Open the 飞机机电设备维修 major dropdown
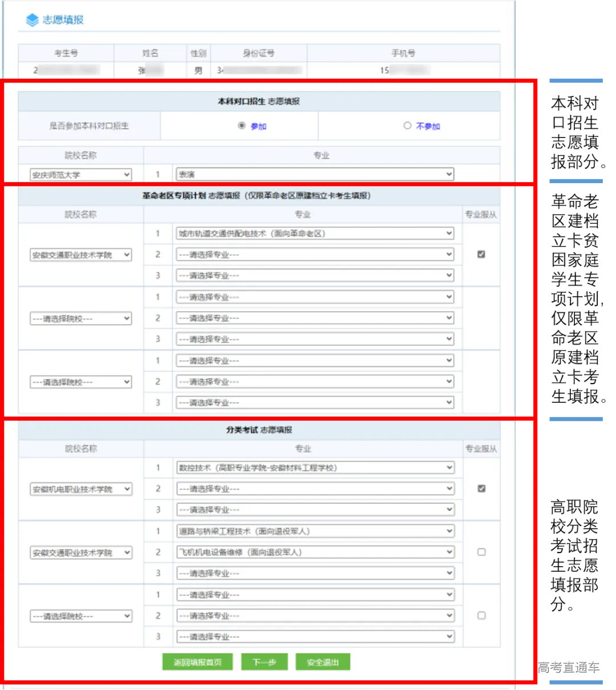616x690 pixels. point(314,552)
